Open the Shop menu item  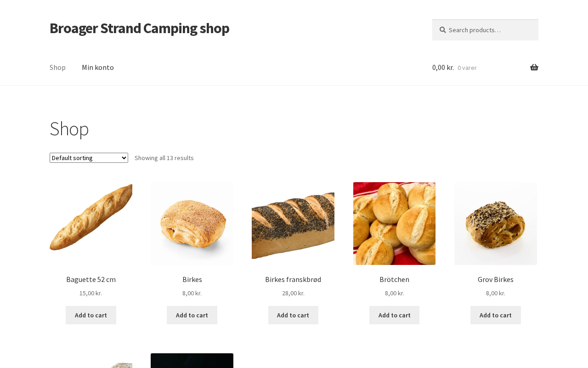click(57, 68)
